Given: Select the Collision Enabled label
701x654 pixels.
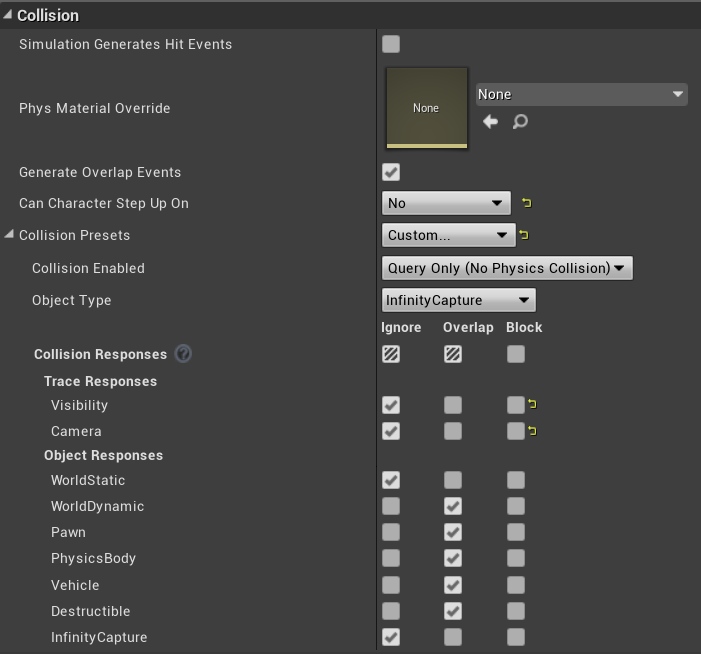Looking at the screenshot, I should (88, 268).
